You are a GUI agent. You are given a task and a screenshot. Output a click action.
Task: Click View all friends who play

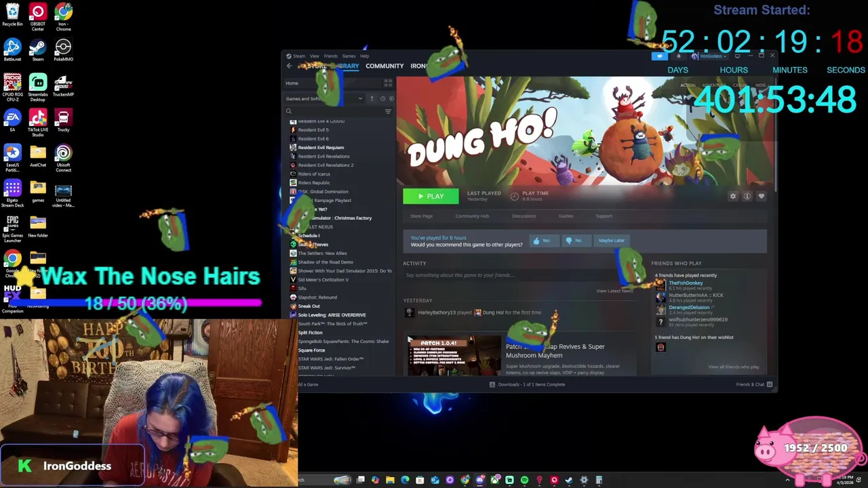click(733, 367)
